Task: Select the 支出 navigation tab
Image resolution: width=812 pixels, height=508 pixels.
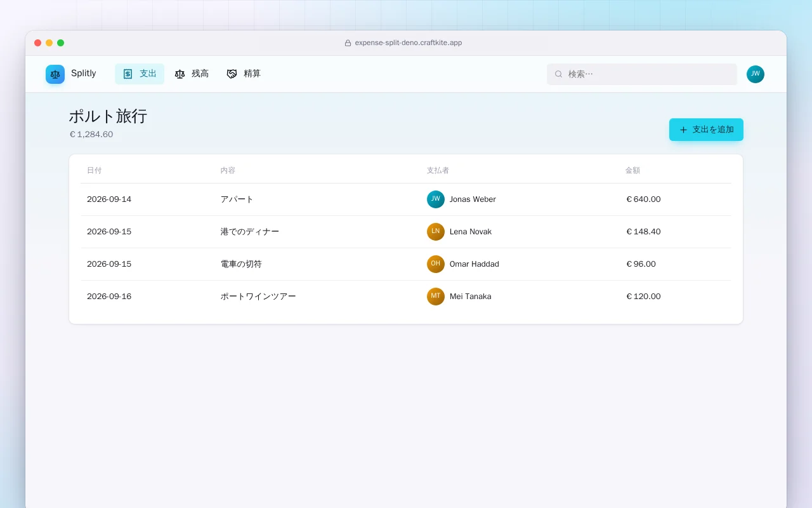Action: [x=140, y=74]
